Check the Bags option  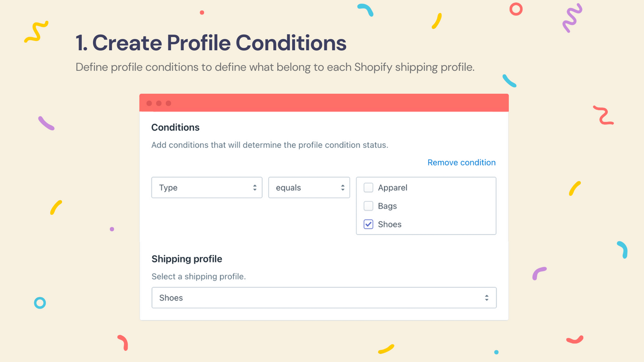pos(368,206)
